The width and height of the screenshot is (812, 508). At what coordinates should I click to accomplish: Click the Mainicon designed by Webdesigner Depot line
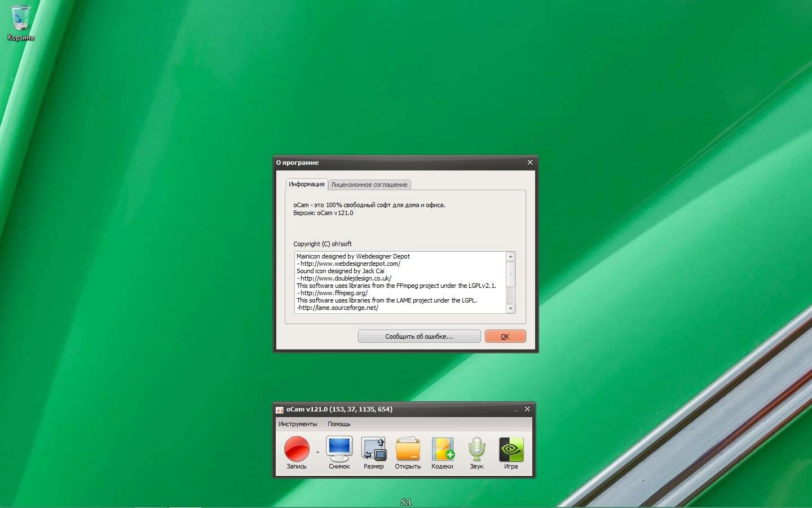tap(353, 256)
